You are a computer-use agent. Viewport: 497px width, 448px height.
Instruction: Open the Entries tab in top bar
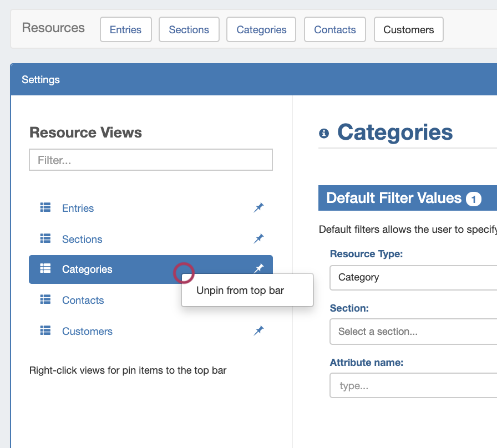[125, 30]
